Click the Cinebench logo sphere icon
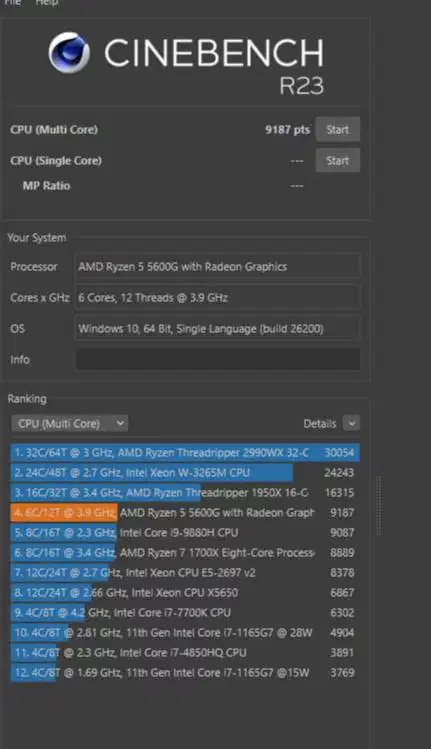This screenshot has width=431, height=749. coord(69,53)
